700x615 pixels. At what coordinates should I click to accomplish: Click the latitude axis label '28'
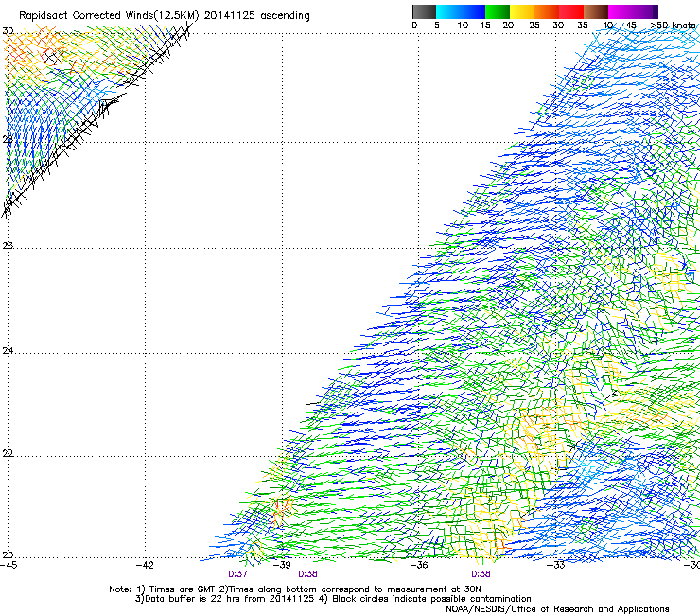pyautogui.click(x=8, y=139)
